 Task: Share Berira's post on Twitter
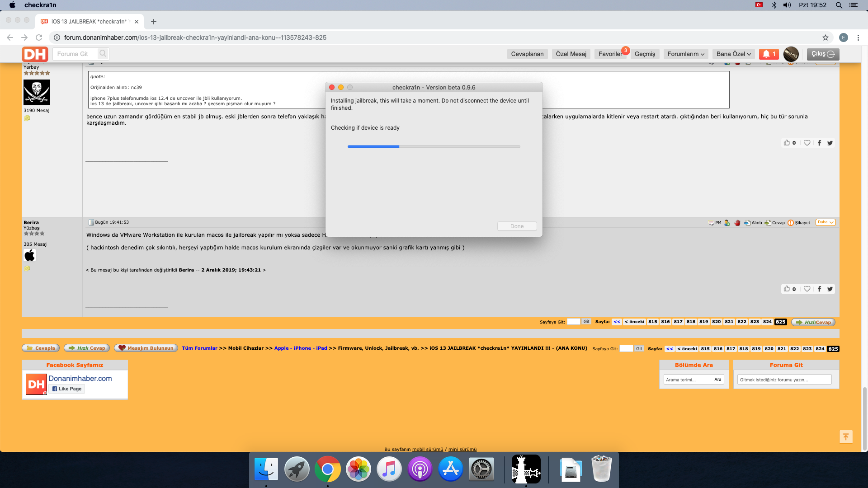(x=830, y=289)
